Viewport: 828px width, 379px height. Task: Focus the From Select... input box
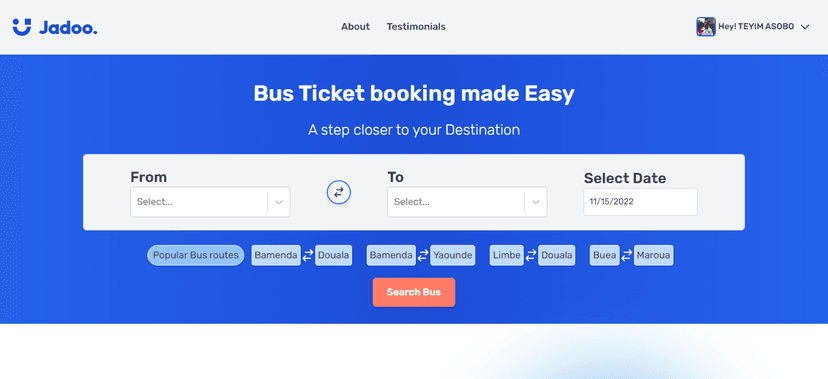(210, 202)
